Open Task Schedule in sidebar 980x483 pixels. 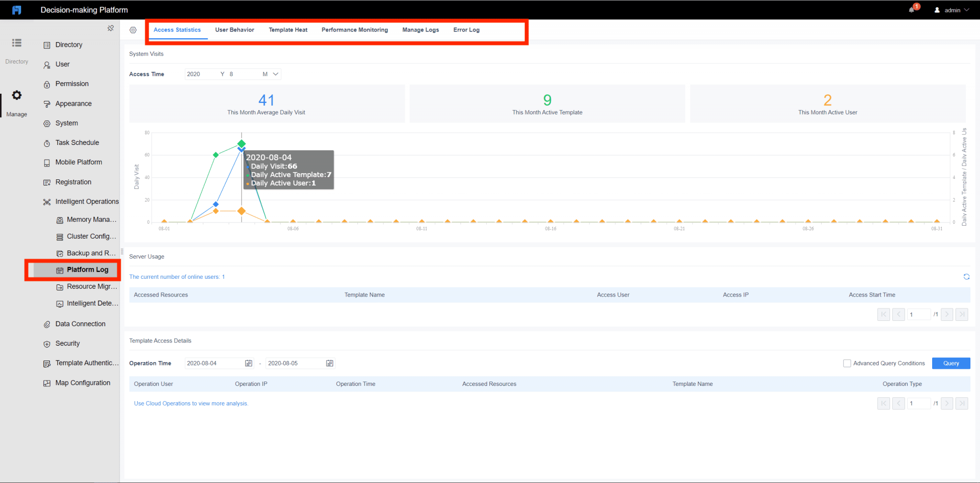(77, 143)
